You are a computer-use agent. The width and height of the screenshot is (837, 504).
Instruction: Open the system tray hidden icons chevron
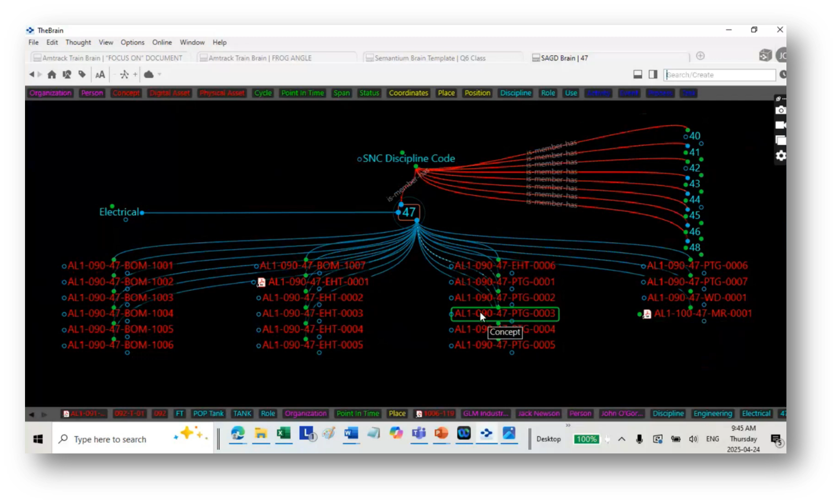point(621,439)
